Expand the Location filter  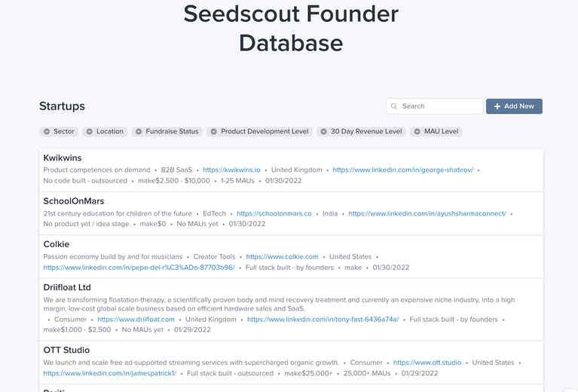(105, 132)
